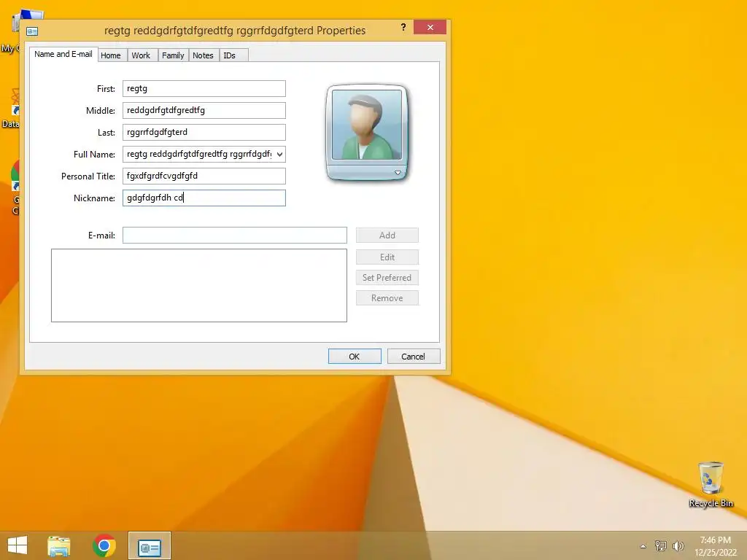Click the contact card icon in the title bar
Image resolution: width=747 pixels, height=560 pixels.
(32, 31)
